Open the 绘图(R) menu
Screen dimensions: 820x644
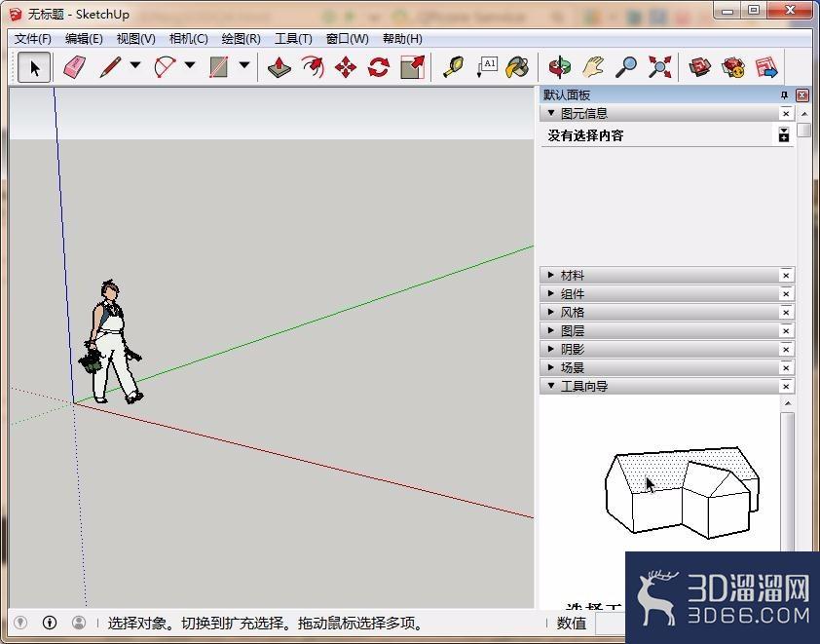click(x=242, y=39)
